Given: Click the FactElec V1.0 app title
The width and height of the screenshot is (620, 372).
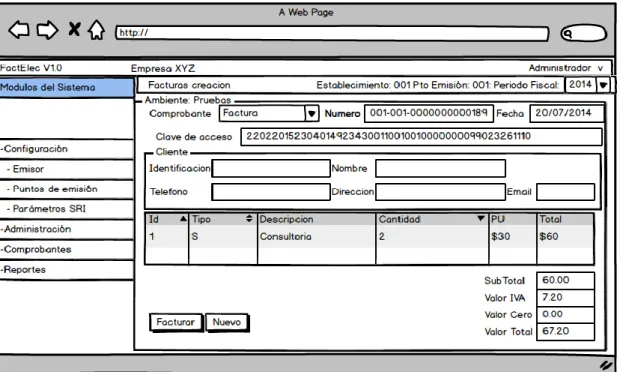Looking at the screenshot, I should (x=31, y=68).
